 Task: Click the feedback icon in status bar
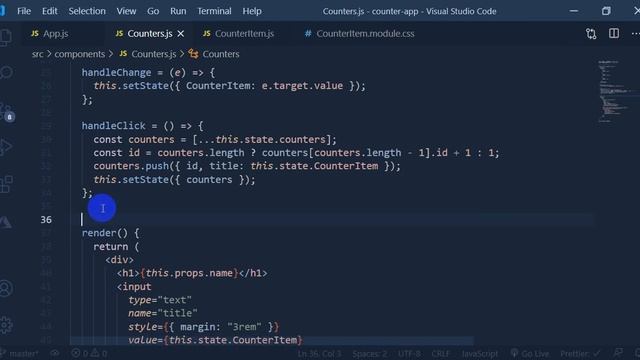(618, 353)
